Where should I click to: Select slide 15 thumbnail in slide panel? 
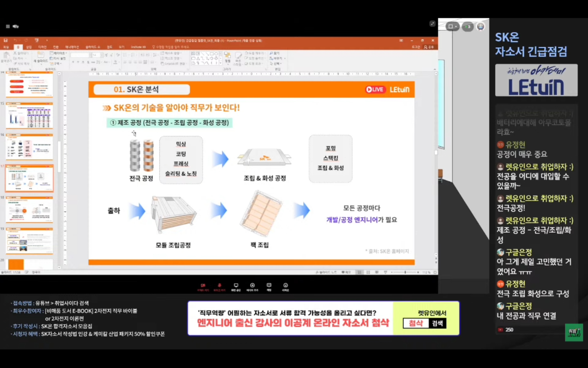(x=29, y=116)
